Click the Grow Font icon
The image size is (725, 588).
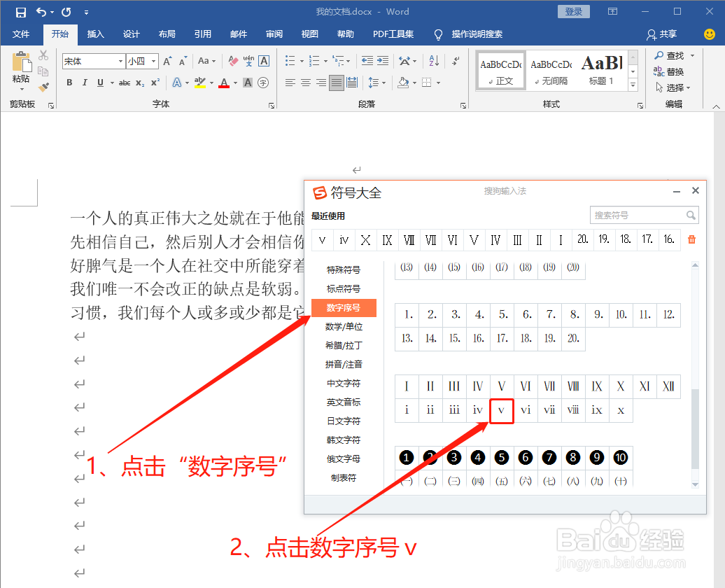(167, 61)
